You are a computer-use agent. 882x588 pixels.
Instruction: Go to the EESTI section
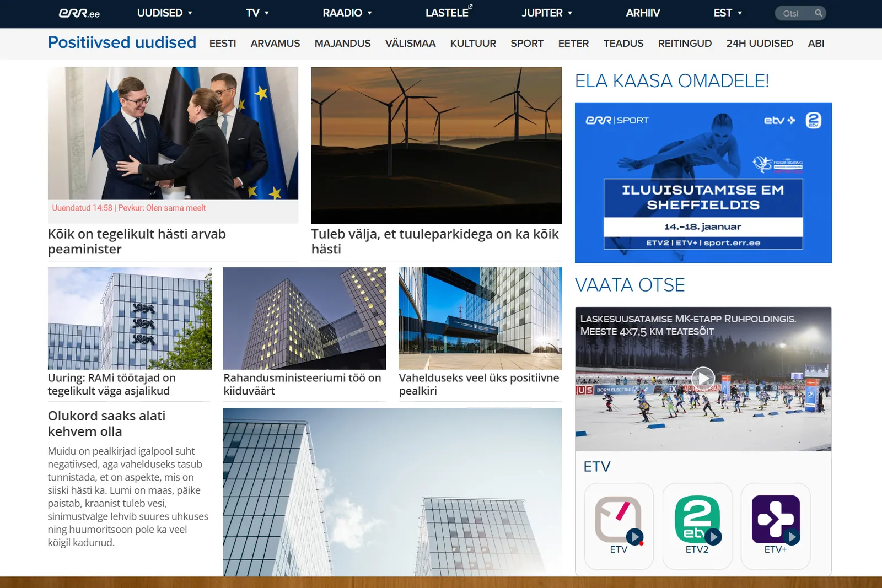point(223,44)
